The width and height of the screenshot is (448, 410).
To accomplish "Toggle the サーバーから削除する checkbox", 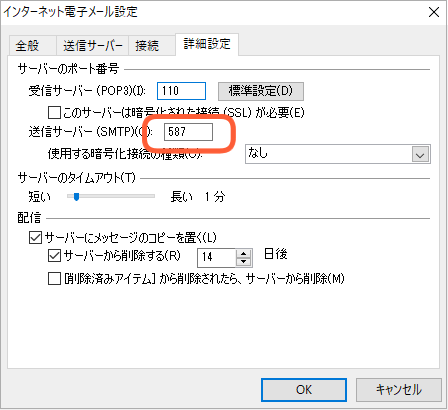I will (x=54, y=256).
